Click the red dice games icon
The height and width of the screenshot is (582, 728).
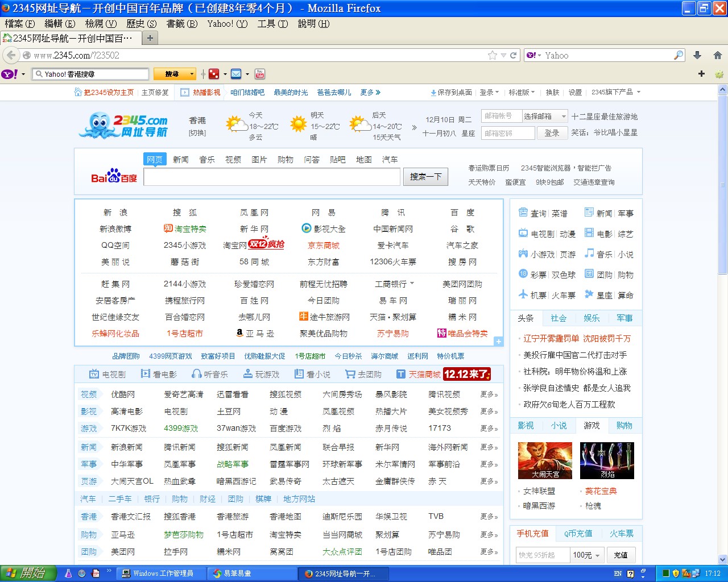[x=213, y=74]
